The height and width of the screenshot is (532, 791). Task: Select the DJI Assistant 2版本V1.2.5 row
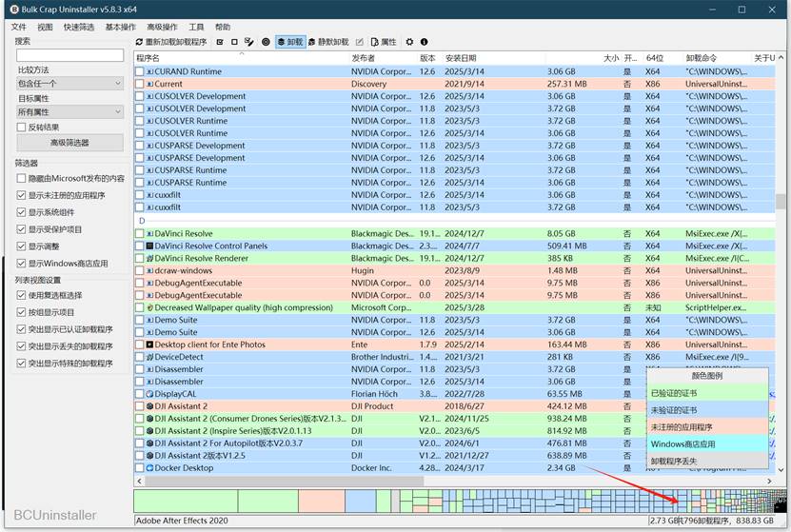coord(454,455)
